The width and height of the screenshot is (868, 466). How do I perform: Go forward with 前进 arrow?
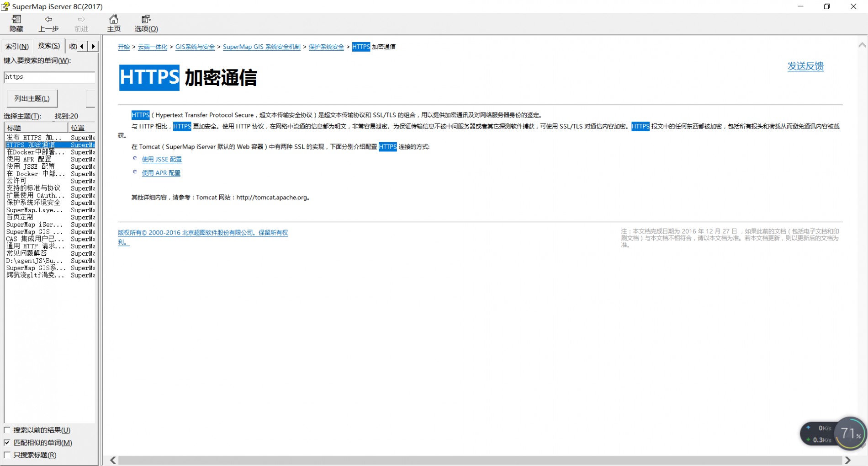pos(81,23)
